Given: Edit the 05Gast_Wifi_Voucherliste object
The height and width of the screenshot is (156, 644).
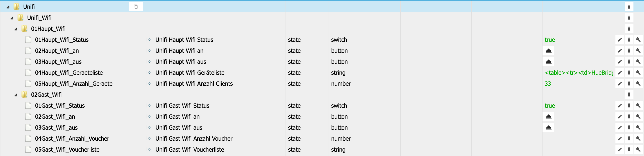Looking at the screenshot, I should pyautogui.click(x=620, y=149).
